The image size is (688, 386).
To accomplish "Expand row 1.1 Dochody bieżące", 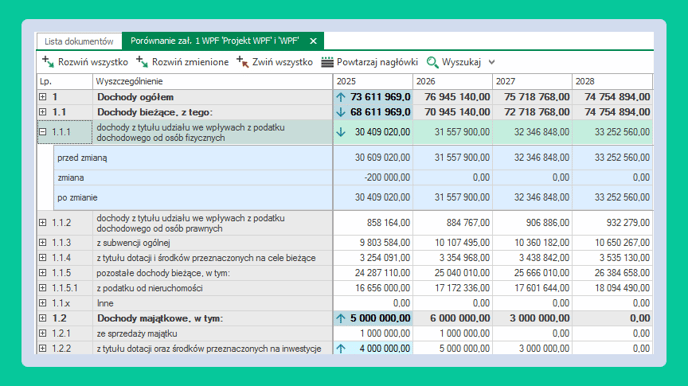I will coord(43,112).
